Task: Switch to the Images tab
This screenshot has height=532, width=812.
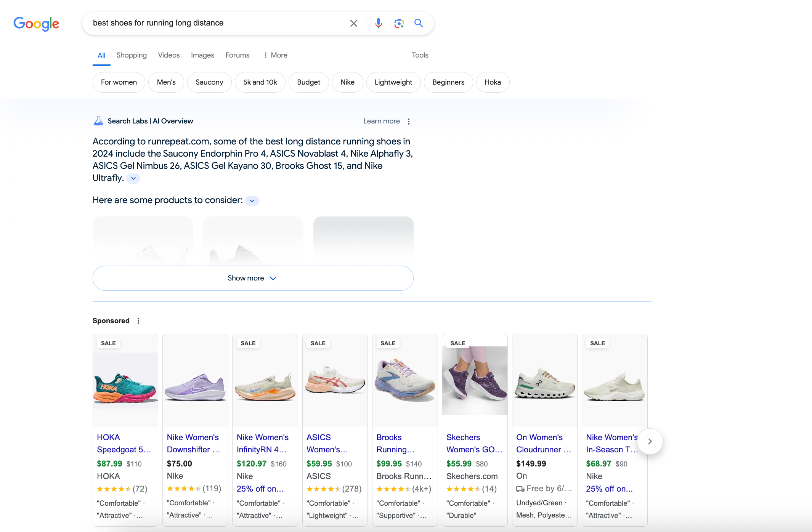Action: [202, 55]
